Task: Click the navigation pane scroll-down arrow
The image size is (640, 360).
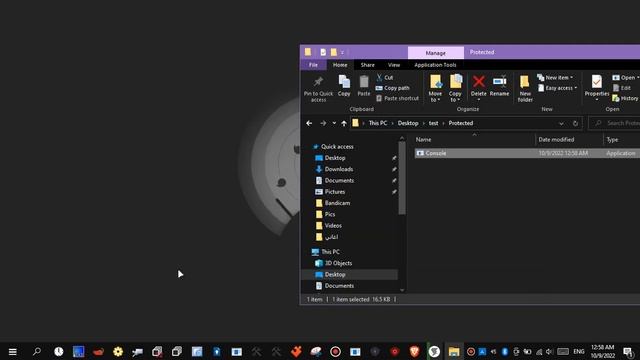Action: [x=402, y=290]
